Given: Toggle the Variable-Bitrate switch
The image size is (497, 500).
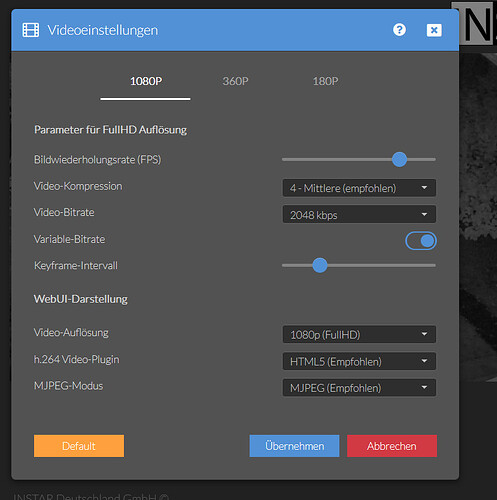Looking at the screenshot, I should (x=421, y=241).
